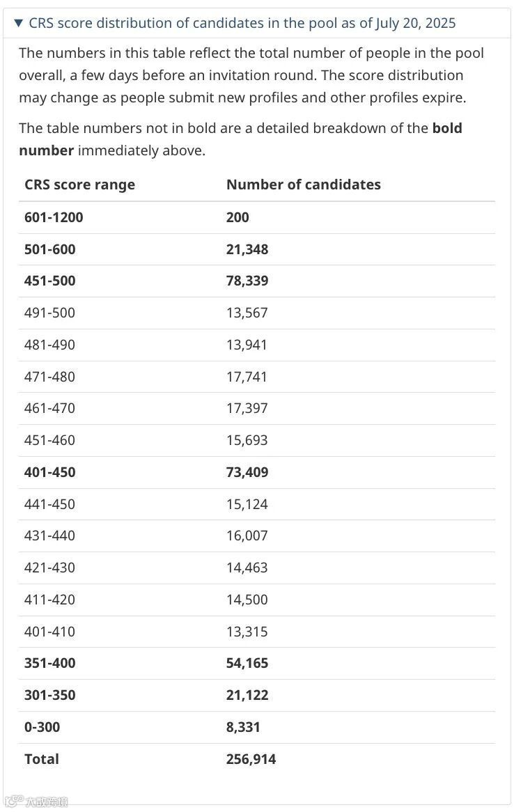Click the bold 73,409 candidates total

click(x=247, y=472)
